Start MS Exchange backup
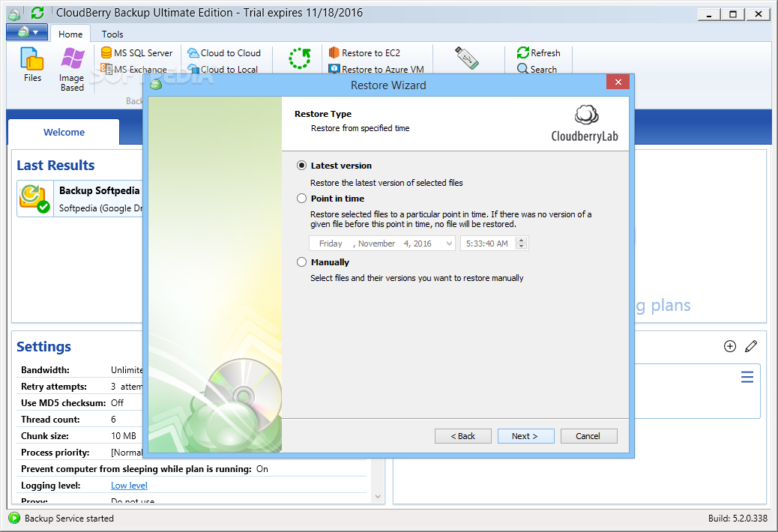Viewport: 778px width, 532px height. tap(134, 70)
